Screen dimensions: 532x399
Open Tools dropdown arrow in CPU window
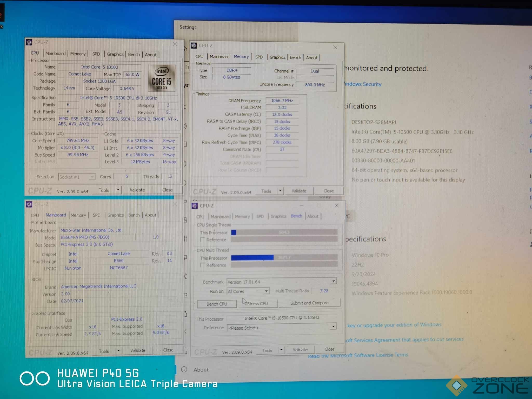[x=118, y=190]
